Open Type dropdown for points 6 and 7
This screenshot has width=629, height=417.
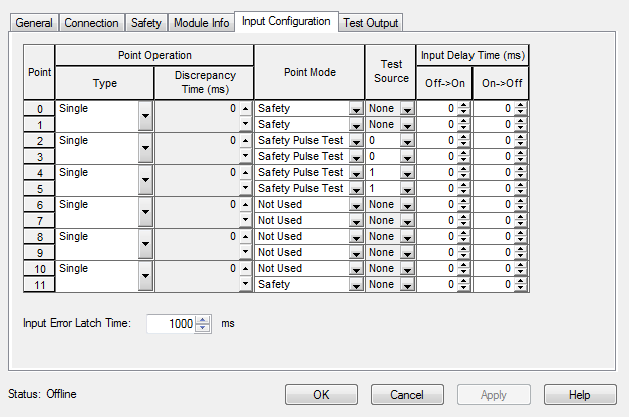[x=145, y=212]
